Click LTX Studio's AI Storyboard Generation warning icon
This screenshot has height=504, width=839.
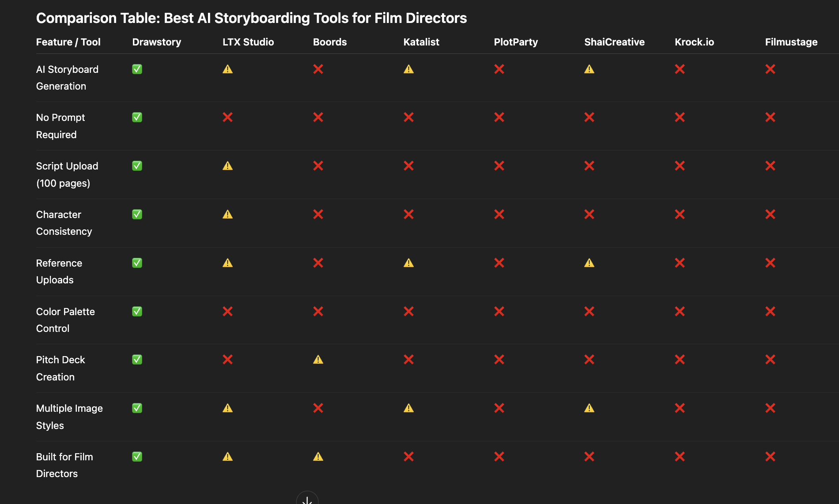pyautogui.click(x=227, y=69)
